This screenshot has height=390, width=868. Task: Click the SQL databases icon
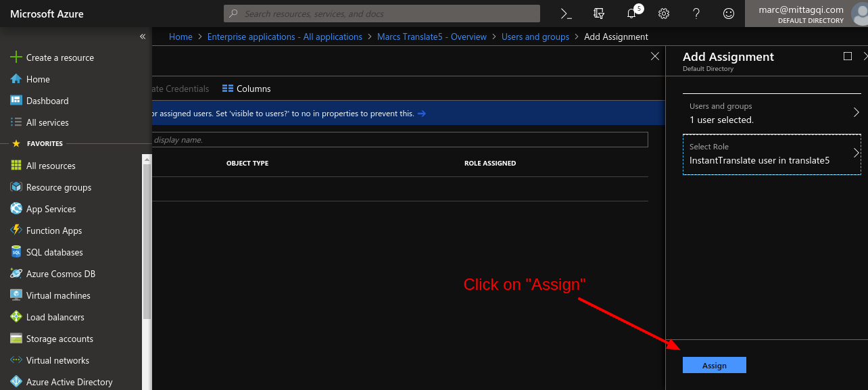tap(16, 252)
